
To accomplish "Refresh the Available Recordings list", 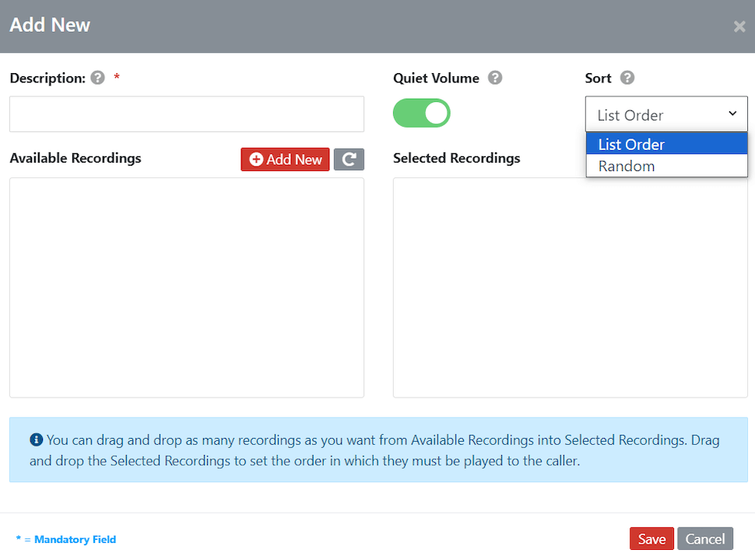I will pyautogui.click(x=349, y=159).
